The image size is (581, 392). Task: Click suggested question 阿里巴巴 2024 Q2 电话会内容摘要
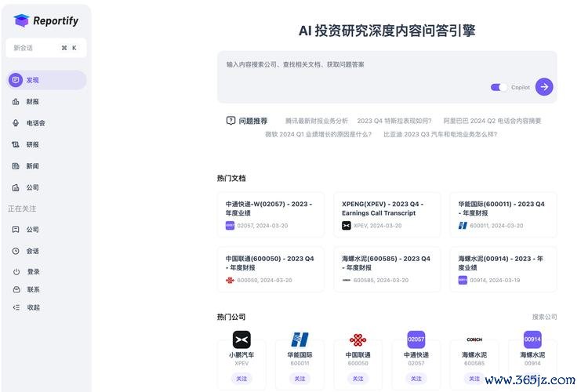(492, 121)
